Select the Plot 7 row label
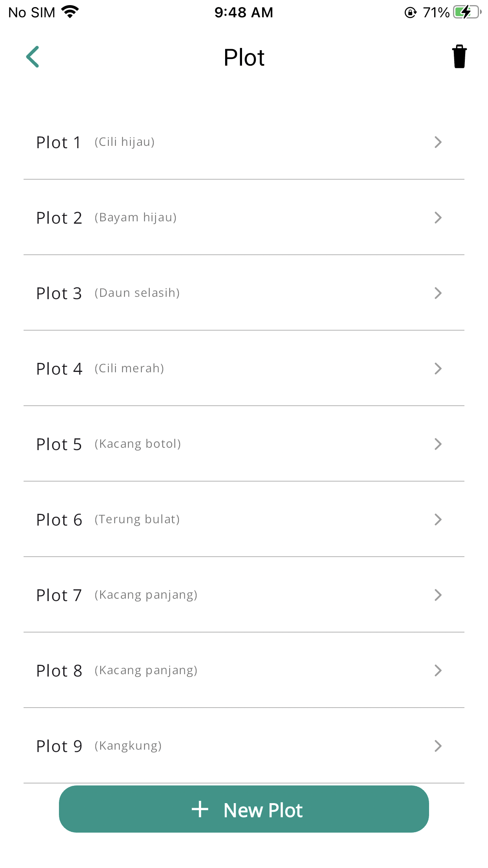This screenshot has width=488, height=868. click(x=59, y=595)
